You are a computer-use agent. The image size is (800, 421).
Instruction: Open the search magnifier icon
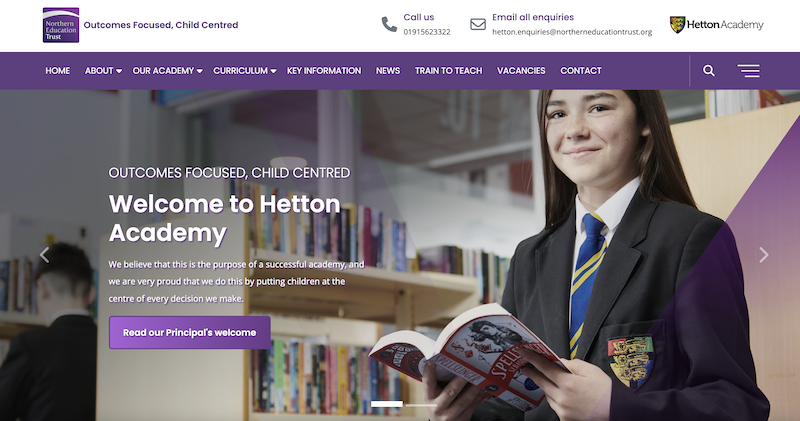(x=709, y=70)
